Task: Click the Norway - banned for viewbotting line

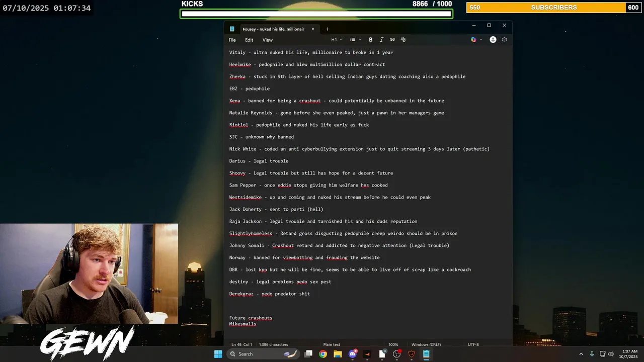Action: click(x=304, y=257)
